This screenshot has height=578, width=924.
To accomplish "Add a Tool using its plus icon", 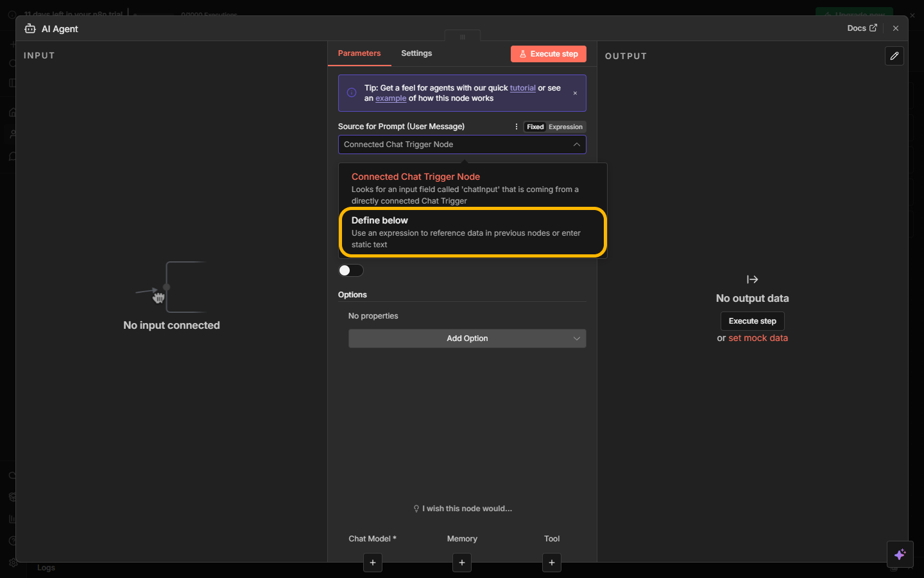I will 552,563.
